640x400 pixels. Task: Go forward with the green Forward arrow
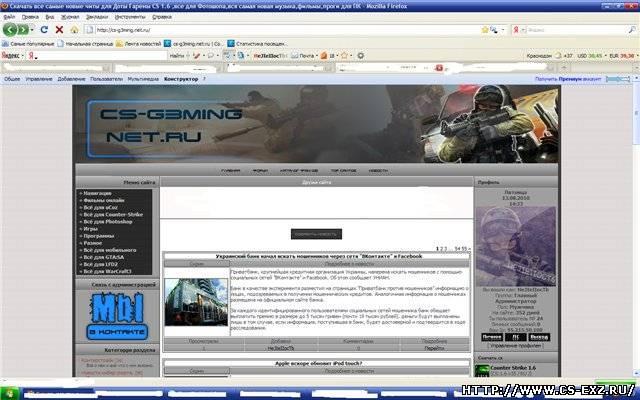[x=23, y=29]
